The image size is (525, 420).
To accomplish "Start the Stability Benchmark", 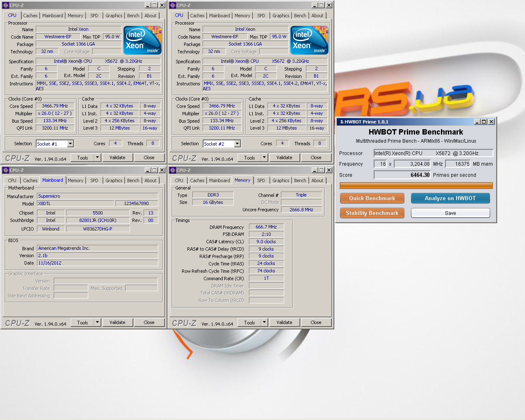I will click(372, 213).
